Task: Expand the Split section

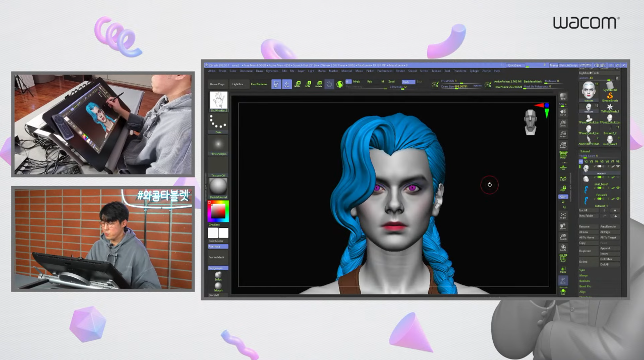Action: pyautogui.click(x=582, y=270)
